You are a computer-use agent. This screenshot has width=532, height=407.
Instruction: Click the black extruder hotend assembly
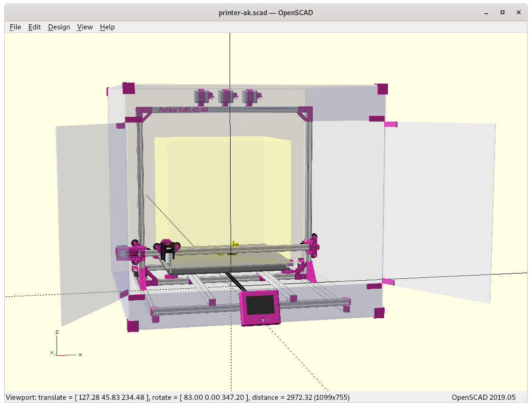pos(167,251)
